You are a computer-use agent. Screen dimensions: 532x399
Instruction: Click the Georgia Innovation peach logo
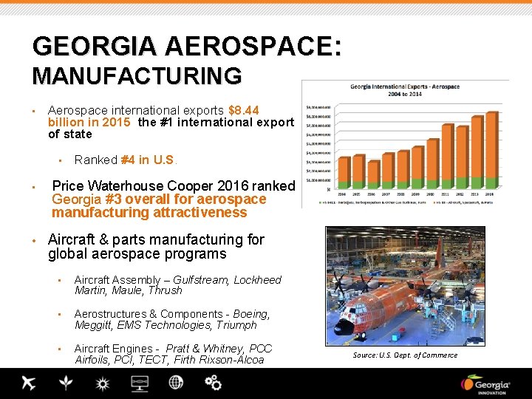point(485,384)
